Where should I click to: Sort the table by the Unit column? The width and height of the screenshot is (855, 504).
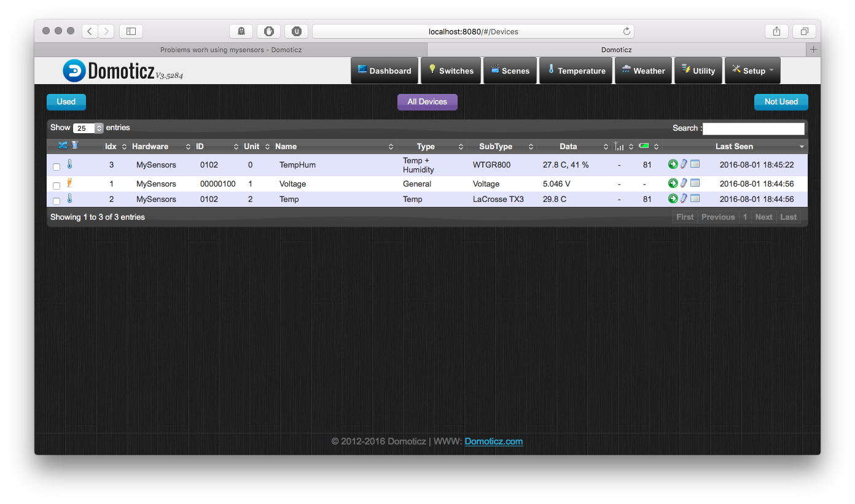(257, 146)
